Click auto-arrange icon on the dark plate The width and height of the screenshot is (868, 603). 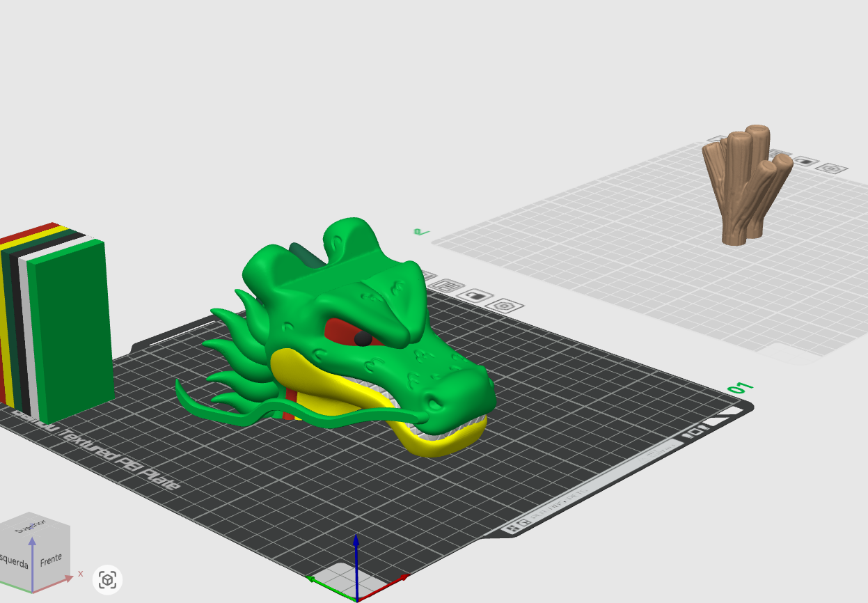pyautogui.click(x=447, y=285)
